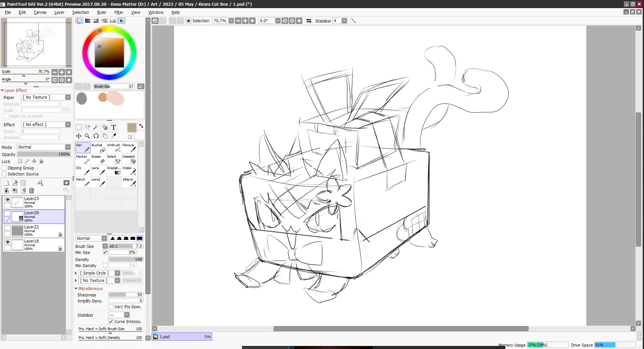Image resolution: width=644 pixels, height=349 pixels.
Task: Collapse the Miscellaneous section
Action: pos(76,288)
